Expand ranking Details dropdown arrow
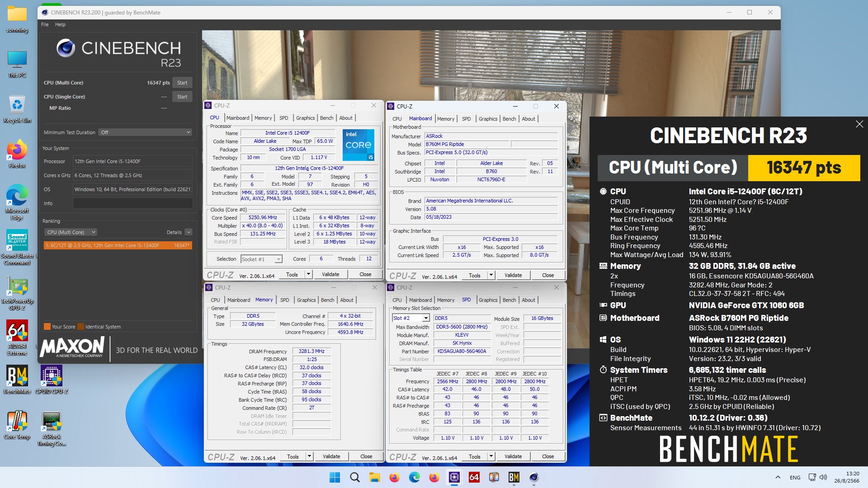 coord(189,232)
